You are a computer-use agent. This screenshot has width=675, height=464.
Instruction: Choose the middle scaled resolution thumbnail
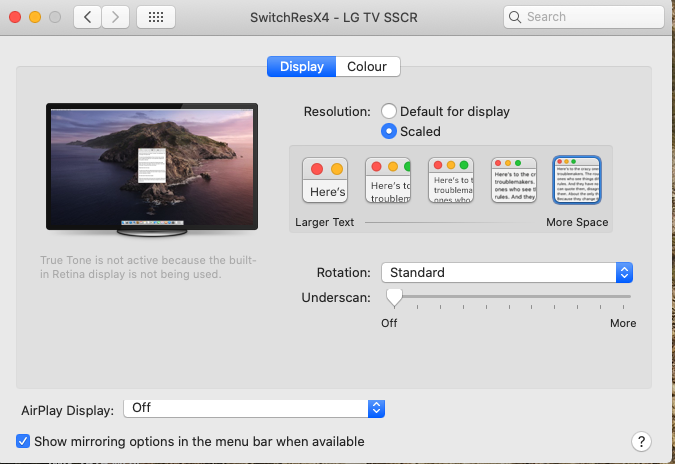point(451,180)
